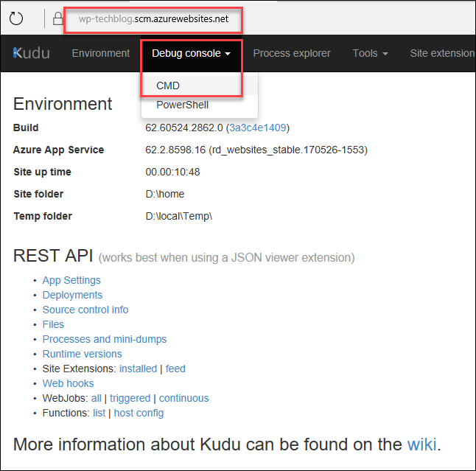Open Source control info link
This screenshot has height=471, width=476.
85,310
